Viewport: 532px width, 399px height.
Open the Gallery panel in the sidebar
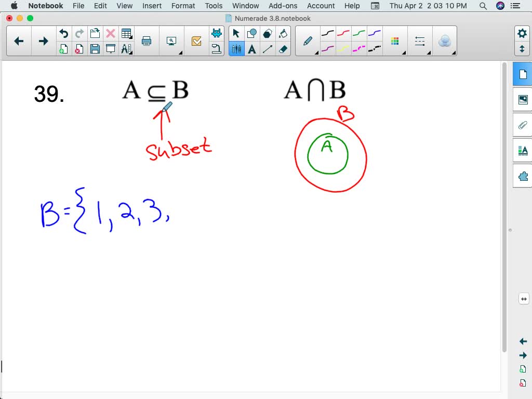[x=523, y=99]
